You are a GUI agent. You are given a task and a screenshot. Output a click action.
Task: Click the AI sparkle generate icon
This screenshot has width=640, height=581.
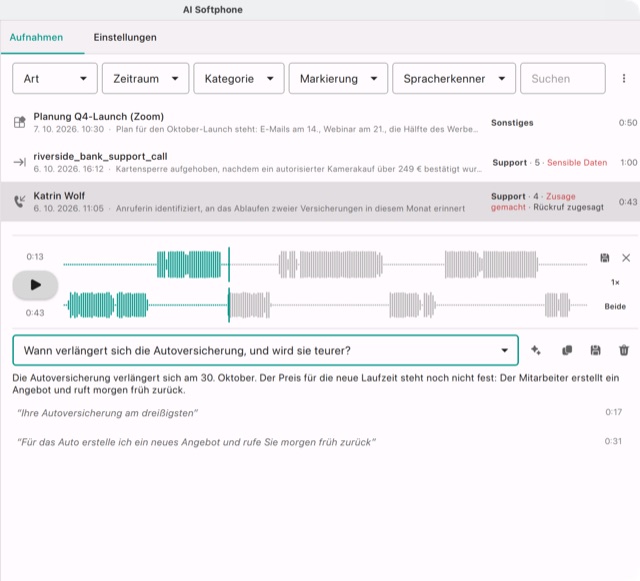536,350
